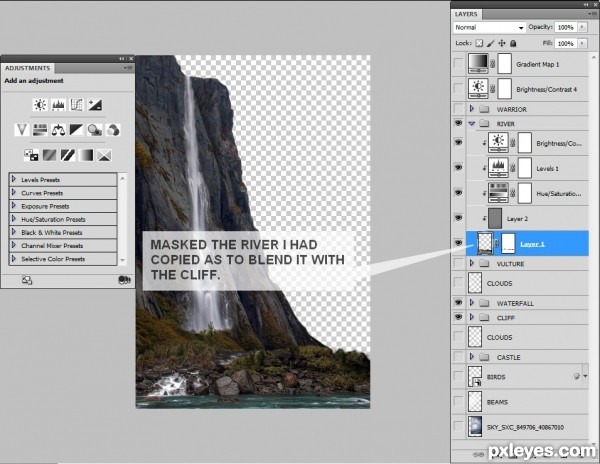Add a Posterize adjustment

pos(49,155)
